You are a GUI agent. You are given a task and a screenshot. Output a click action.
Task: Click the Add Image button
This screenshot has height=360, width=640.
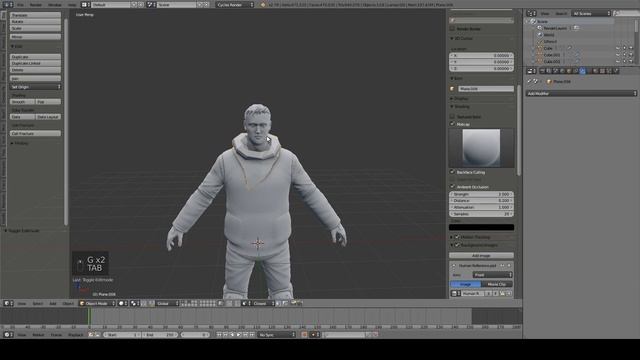pos(482,256)
